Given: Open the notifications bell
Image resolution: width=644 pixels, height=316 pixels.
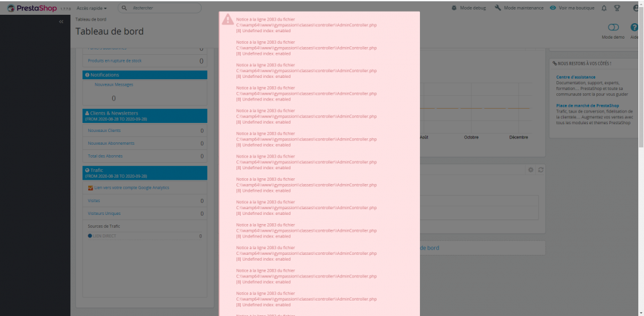Looking at the screenshot, I should tap(604, 8).
